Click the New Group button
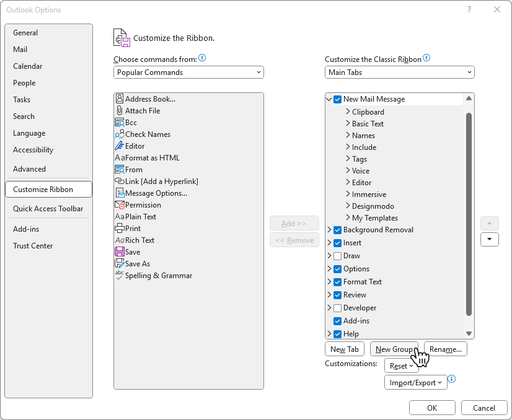The image size is (512, 420). coord(394,349)
